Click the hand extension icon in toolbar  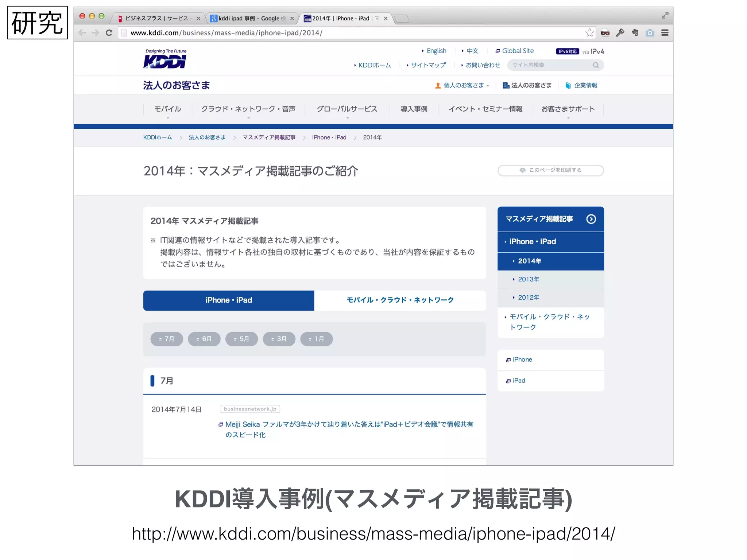tap(635, 33)
